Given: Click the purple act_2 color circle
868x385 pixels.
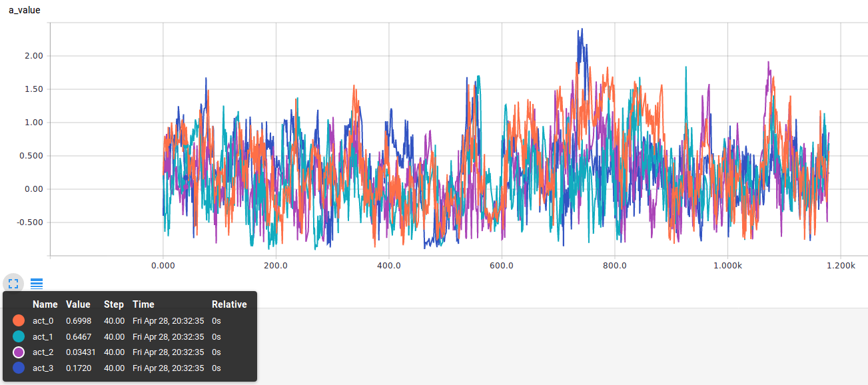Looking at the screenshot, I should (x=19, y=352).
